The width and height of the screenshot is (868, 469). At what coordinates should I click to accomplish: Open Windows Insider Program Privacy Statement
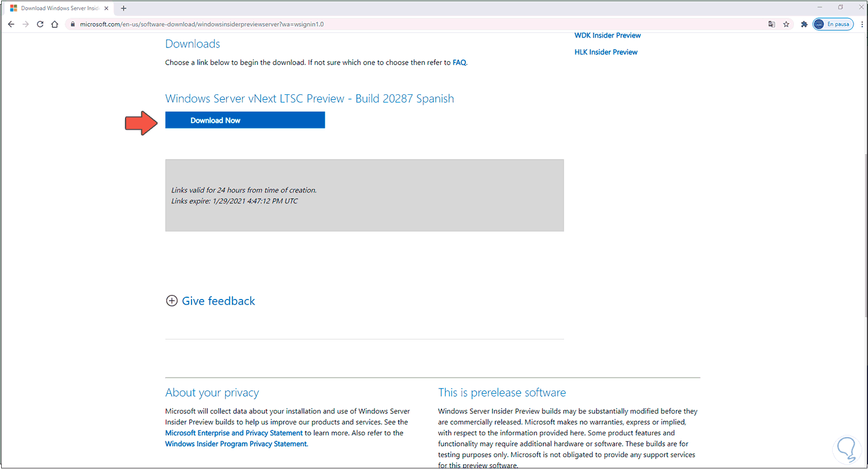(236, 444)
